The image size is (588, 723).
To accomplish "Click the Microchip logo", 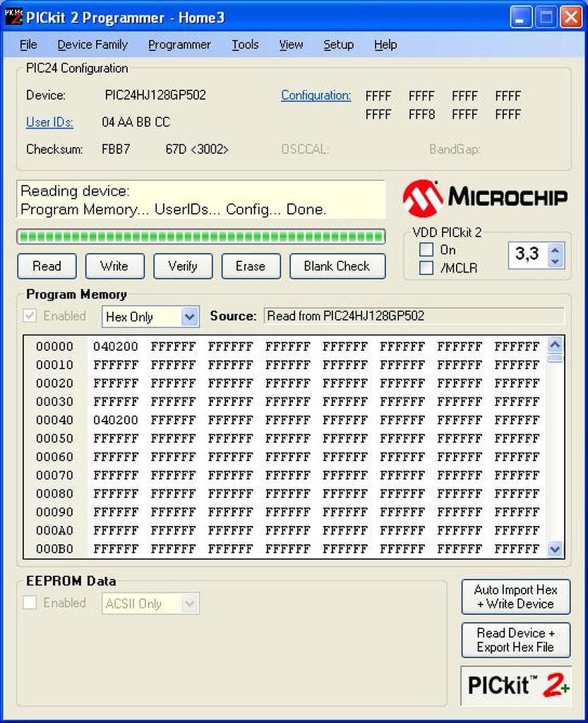I will (x=485, y=198).
